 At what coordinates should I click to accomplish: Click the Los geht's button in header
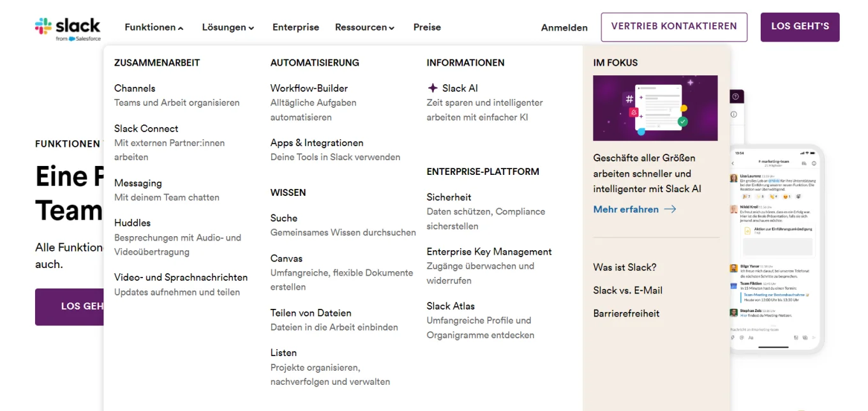pyautogui.click(x=800, y=27)
